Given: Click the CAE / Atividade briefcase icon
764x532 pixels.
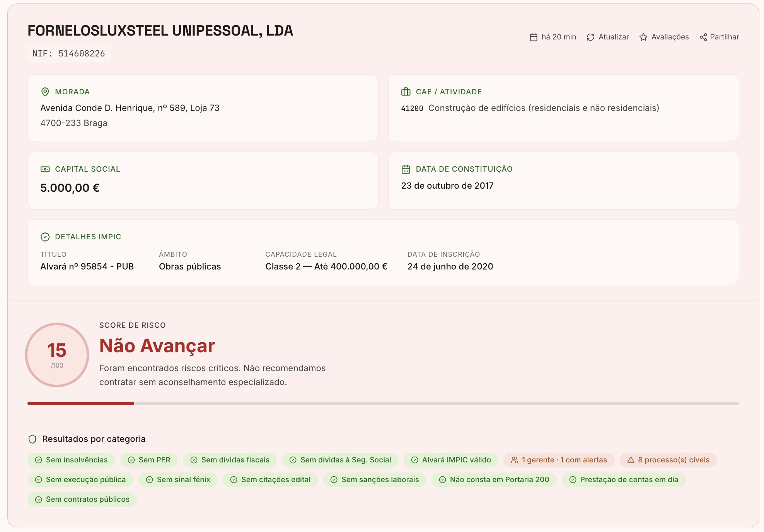Looking at the screenshot, I should (406, 92).
